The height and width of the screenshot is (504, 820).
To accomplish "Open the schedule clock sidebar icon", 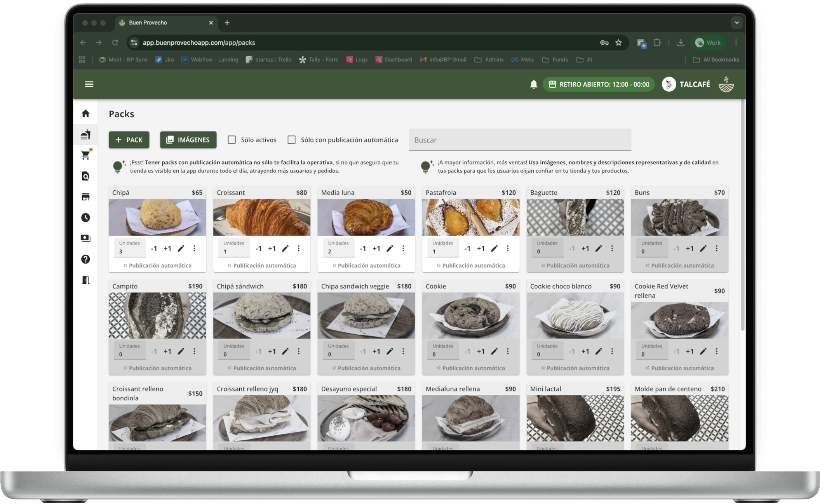I will point(85,217).
